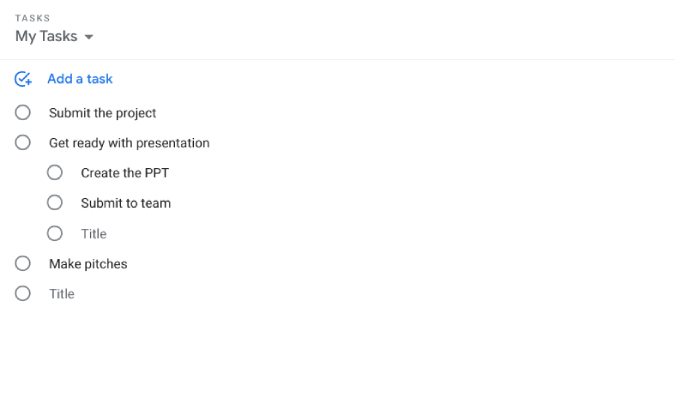Tick the Make pitches task circle

(x=22, y=264)
